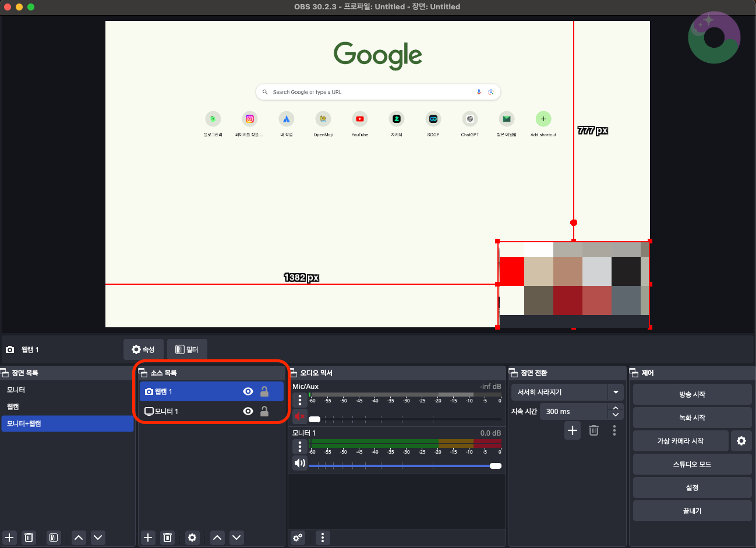Add a transition with plus button
756x548 pixels.
pyautogui.click(x=573, y=430)
